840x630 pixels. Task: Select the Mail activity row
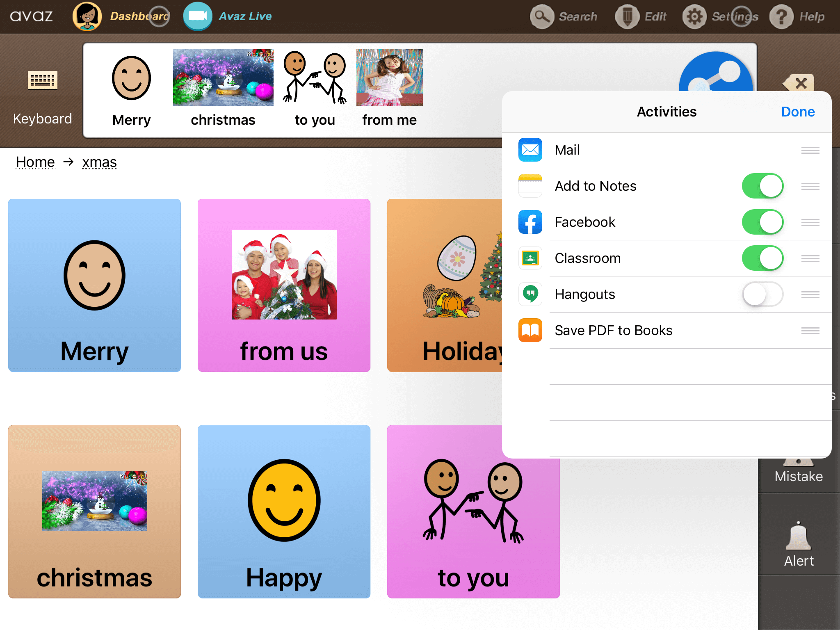(x=567, y=150)
